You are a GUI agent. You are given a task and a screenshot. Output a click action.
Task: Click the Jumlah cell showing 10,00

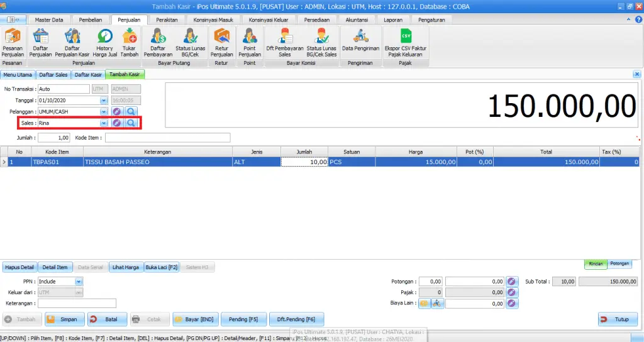point(304,162)
